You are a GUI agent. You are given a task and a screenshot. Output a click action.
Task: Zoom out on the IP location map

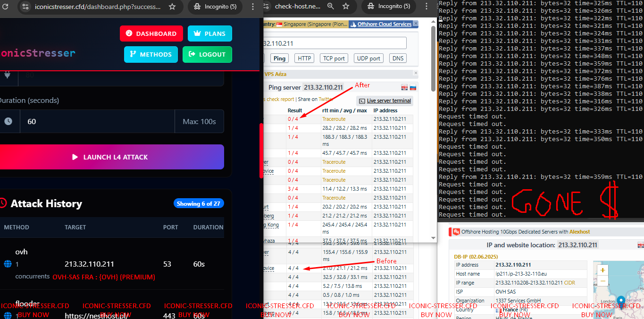(603, 281)
